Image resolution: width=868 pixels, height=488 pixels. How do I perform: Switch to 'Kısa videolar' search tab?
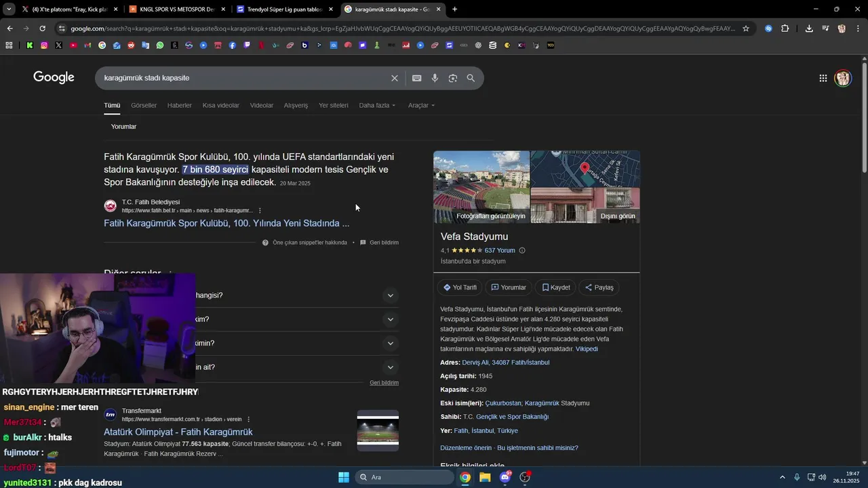[221, 106]
